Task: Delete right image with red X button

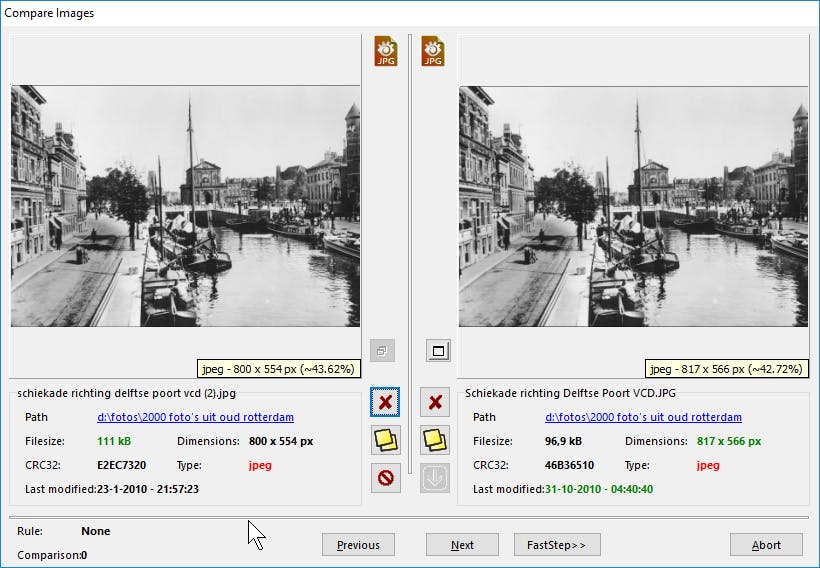Action: click(x=435, y=402)
